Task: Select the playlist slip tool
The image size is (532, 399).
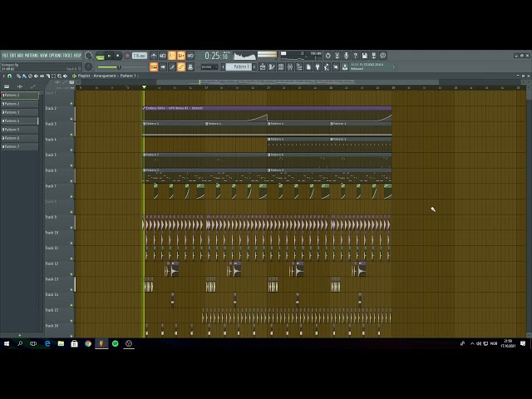Action: pyautogui.click(x=42, y=76)
